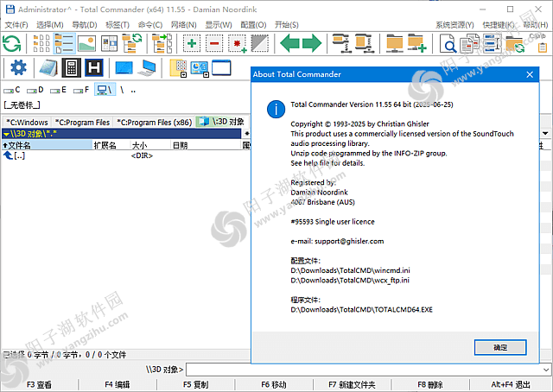Screen dimensions: 553x392
Task: Click the unselect group red minus icon
Action: click(x=214, y=44)
